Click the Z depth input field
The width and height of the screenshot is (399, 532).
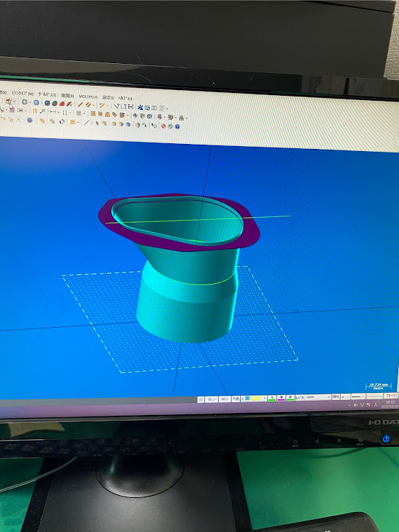click(x=253, y=399)
